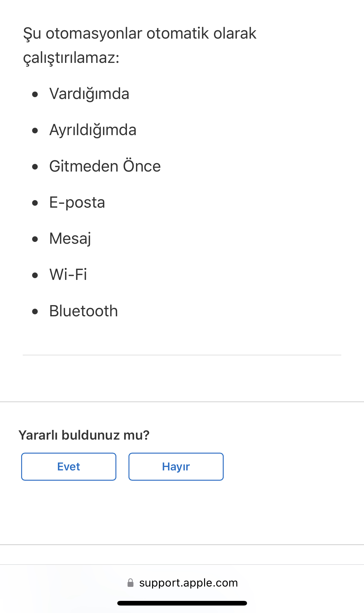The height and width of the screenshot is (613, 364).
Task: Click the bullet dot beside Gitmeden Önce
Action: [x=35, y=167]
